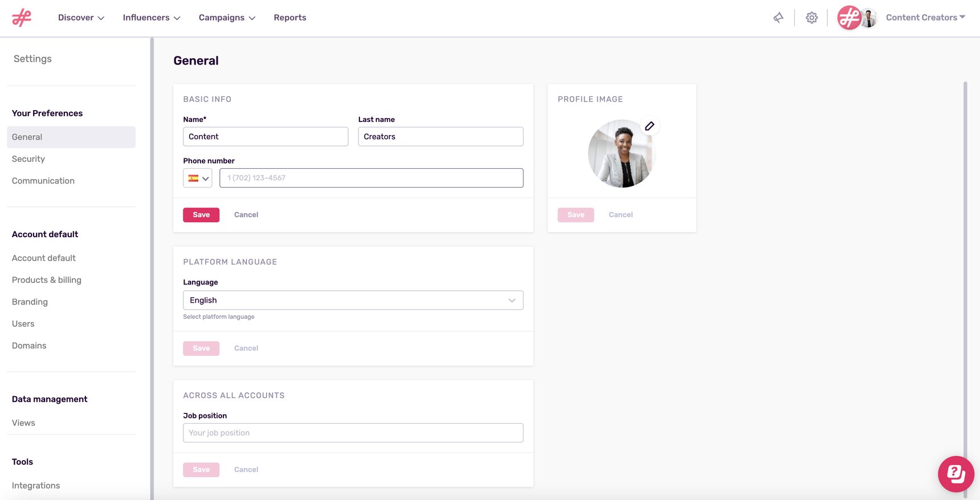The image size is (980, 500).
Task: Select General in settings sidebar
Action: [x=71, y=137]
